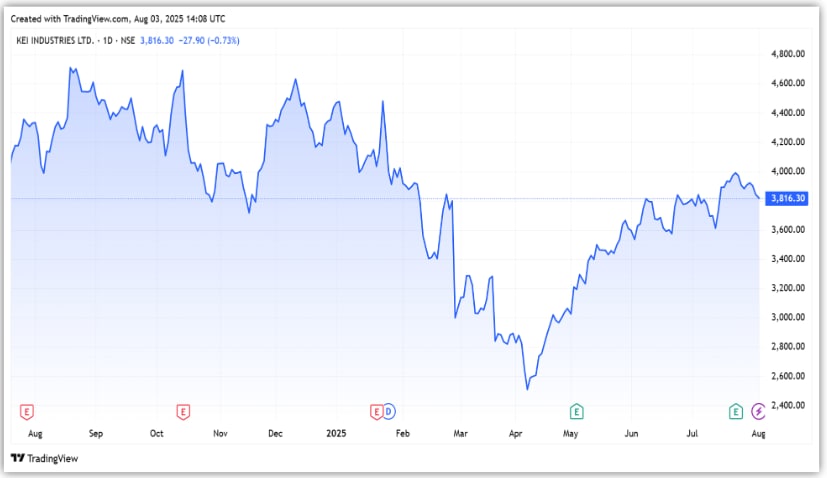Click the Apr label on time axis
This screenshot has width=827, height=478.
(x=516, y=434)
